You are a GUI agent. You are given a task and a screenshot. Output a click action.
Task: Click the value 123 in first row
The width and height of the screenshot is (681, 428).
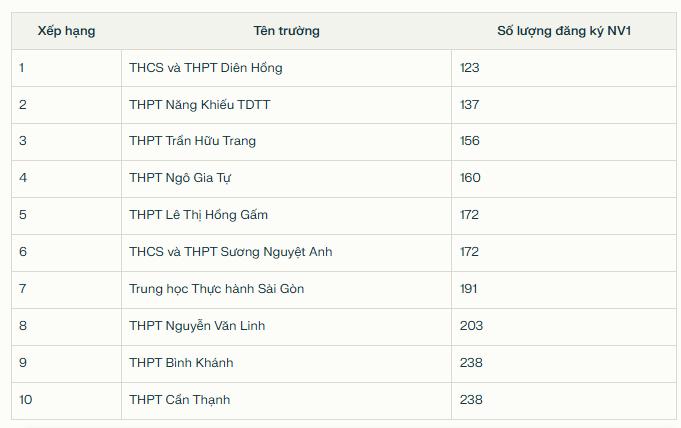click(469, 68)
